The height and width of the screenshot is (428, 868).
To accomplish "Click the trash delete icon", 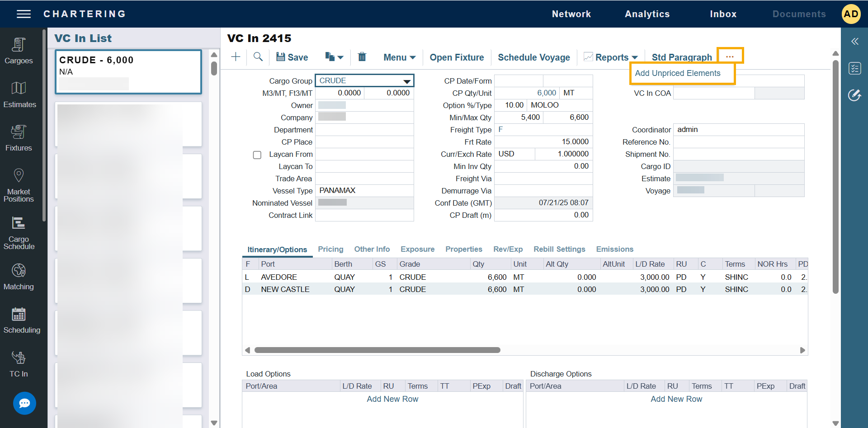I will 362,57.
